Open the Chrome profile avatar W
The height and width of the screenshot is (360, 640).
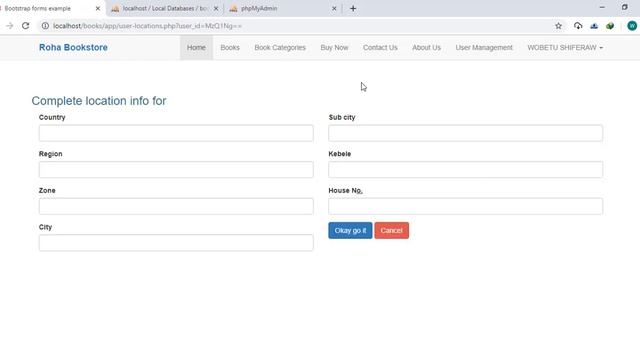pos(632,26)
